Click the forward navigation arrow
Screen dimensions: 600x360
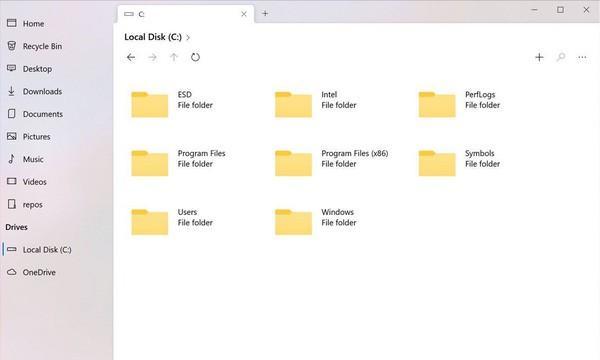coord(152,57)
